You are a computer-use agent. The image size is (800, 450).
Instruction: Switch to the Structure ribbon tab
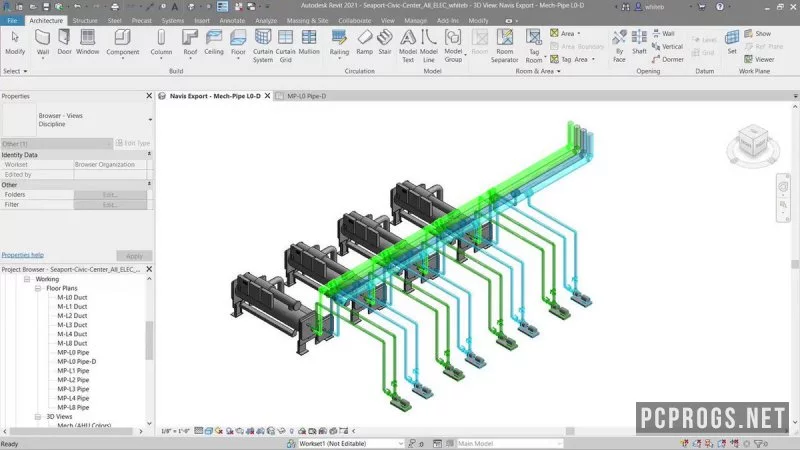[x=85, y=20]
